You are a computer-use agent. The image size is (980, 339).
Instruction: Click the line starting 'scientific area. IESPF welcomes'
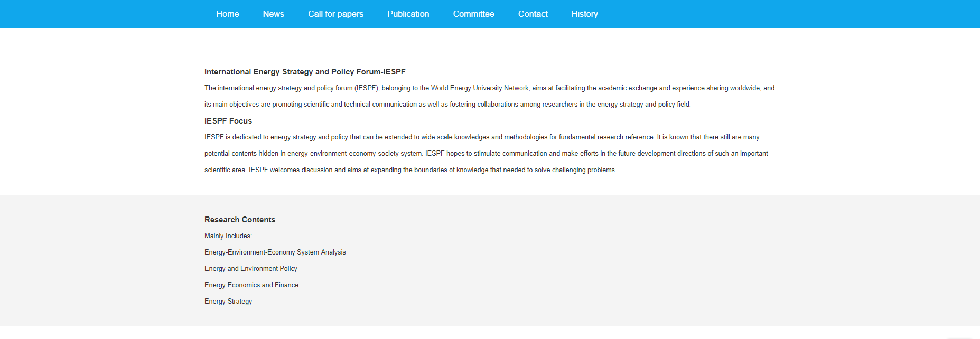coord(410,170)
